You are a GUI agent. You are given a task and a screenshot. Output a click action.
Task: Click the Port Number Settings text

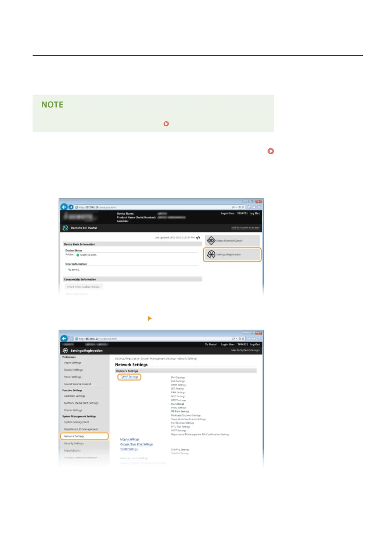point(182,423)
